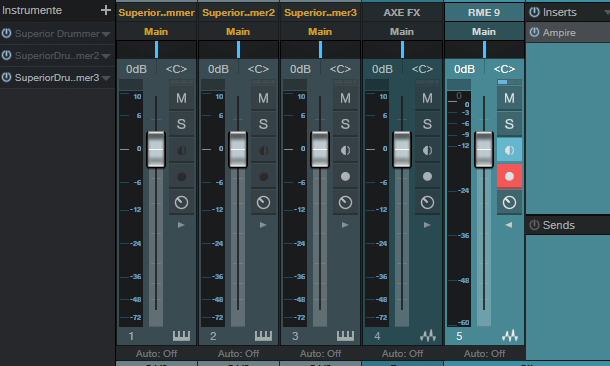Add a new instrument with the plus icon

point(105,10)
